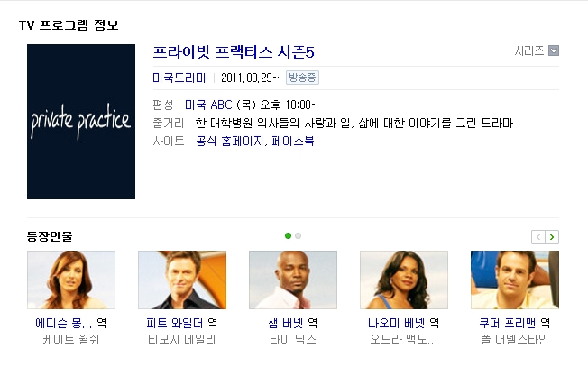Open the 미국 ABC channel link
Screen dimensions: 588x376
click(208, 105)
